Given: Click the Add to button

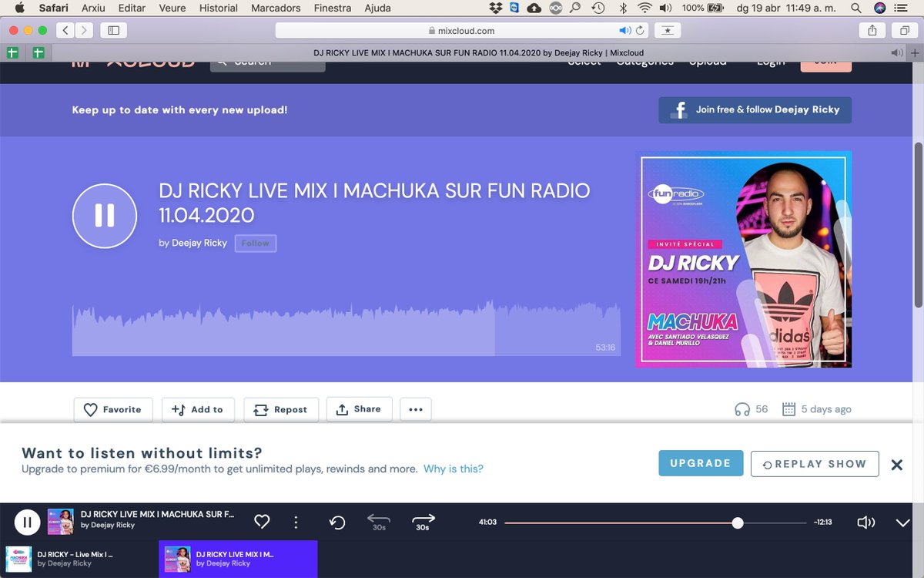Looking at the screenshot, I should tap(197, 409).
